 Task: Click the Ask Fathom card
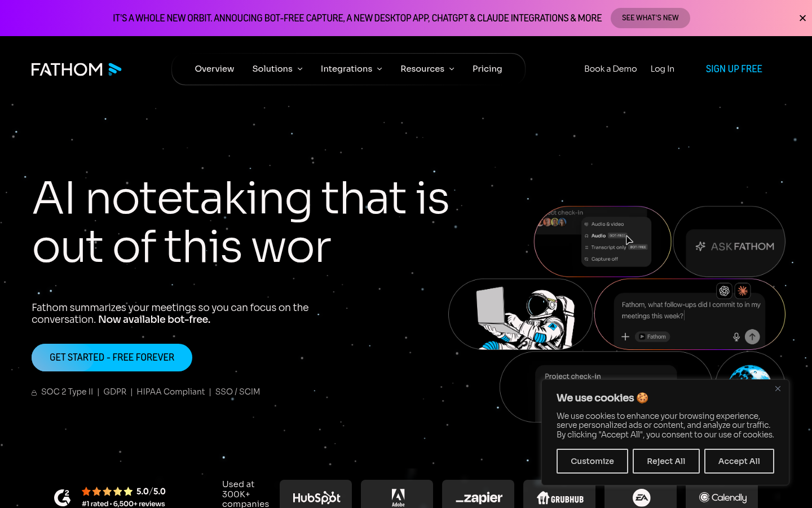pos(729,242)
